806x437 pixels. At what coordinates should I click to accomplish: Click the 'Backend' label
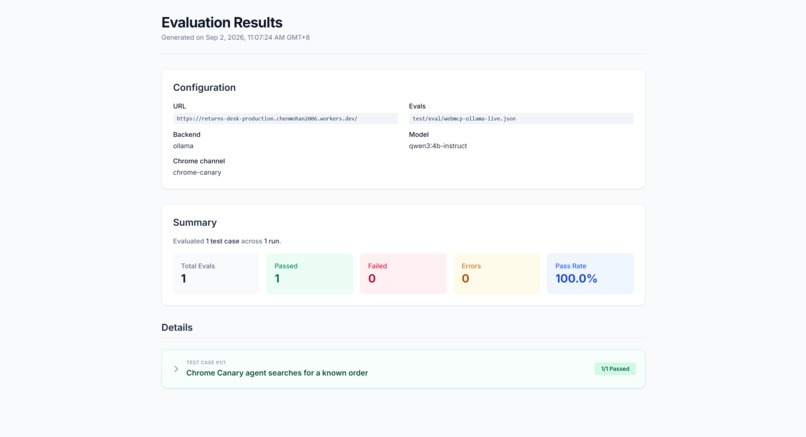click(187, 135)
